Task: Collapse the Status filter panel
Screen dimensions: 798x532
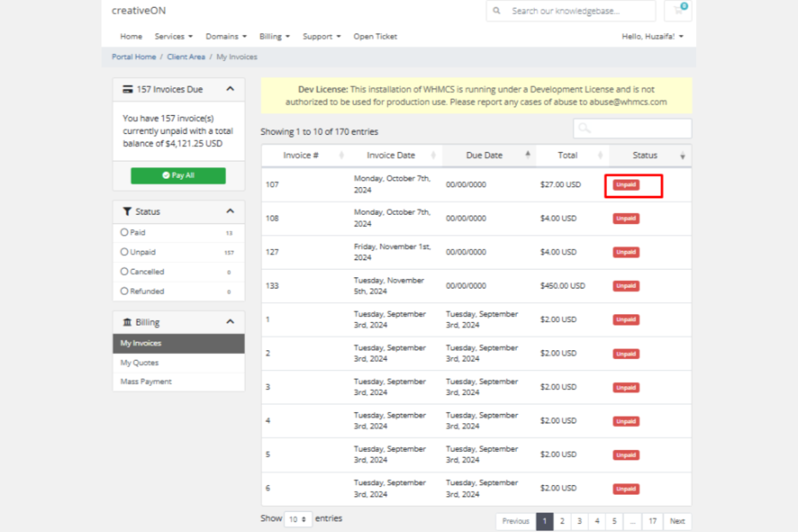Action: [x=230, y=211]
